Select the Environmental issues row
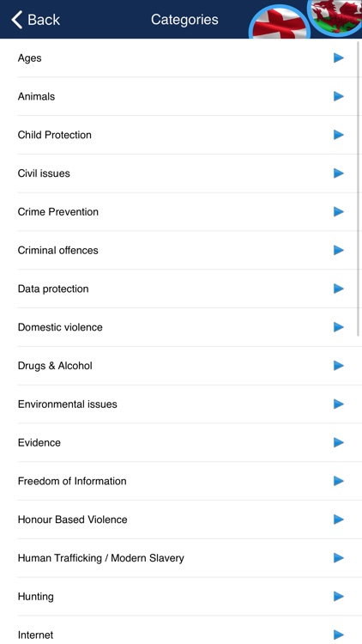This screenshot has width=362, height=644. (x=181, y=404)
